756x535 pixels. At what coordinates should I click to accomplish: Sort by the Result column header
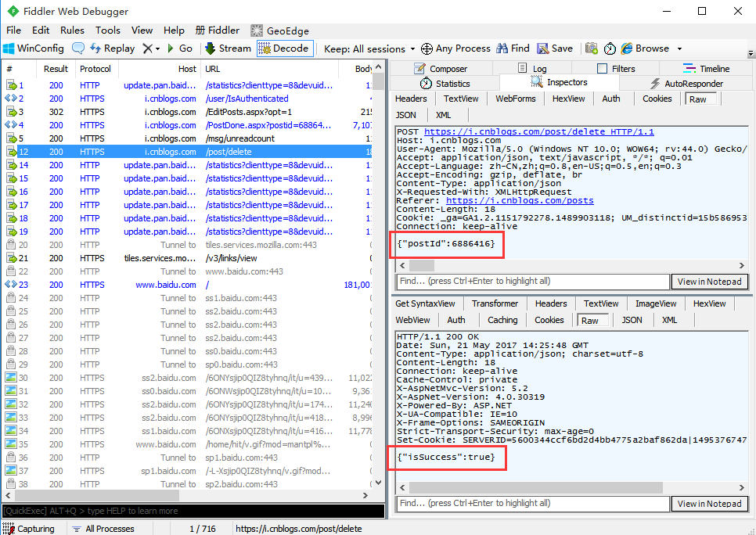point(56,69)
